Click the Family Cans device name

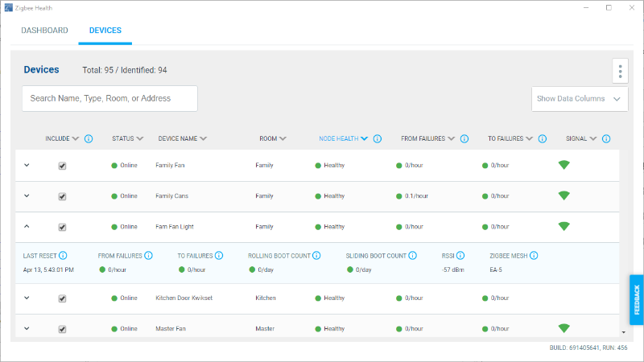click(171, 196)
